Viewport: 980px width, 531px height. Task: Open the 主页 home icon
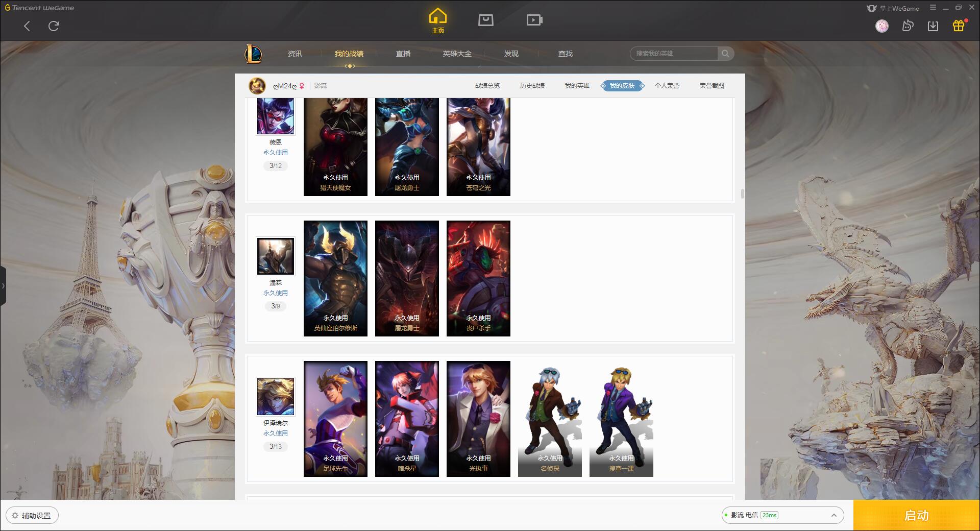coord(438,21)
